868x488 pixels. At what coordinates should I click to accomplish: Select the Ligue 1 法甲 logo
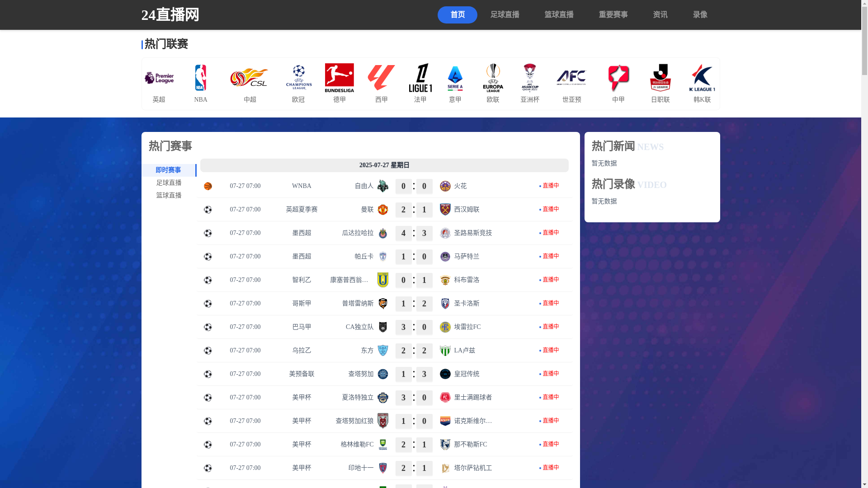pyautogui.click(x=420, y=78)
